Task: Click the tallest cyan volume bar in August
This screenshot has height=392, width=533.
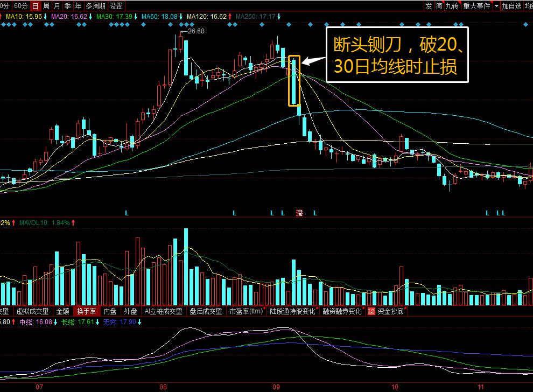Action: click(x=186, y=267)
